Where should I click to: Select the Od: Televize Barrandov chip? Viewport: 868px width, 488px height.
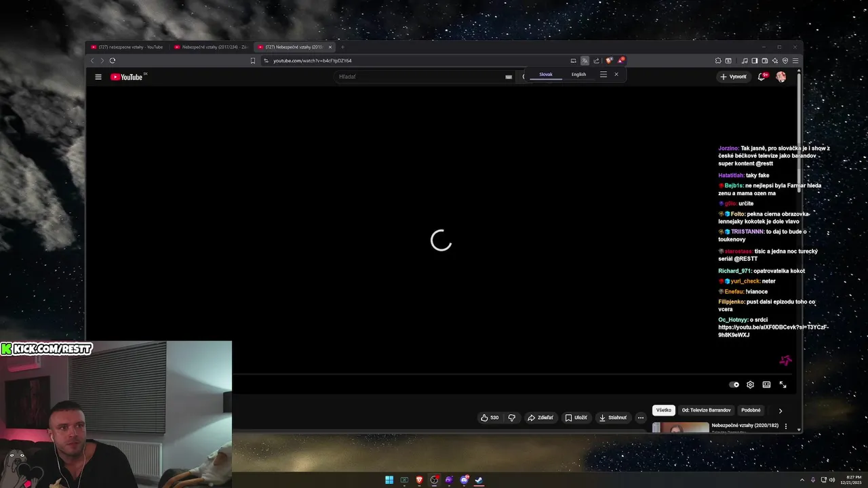tap(707, 410)
